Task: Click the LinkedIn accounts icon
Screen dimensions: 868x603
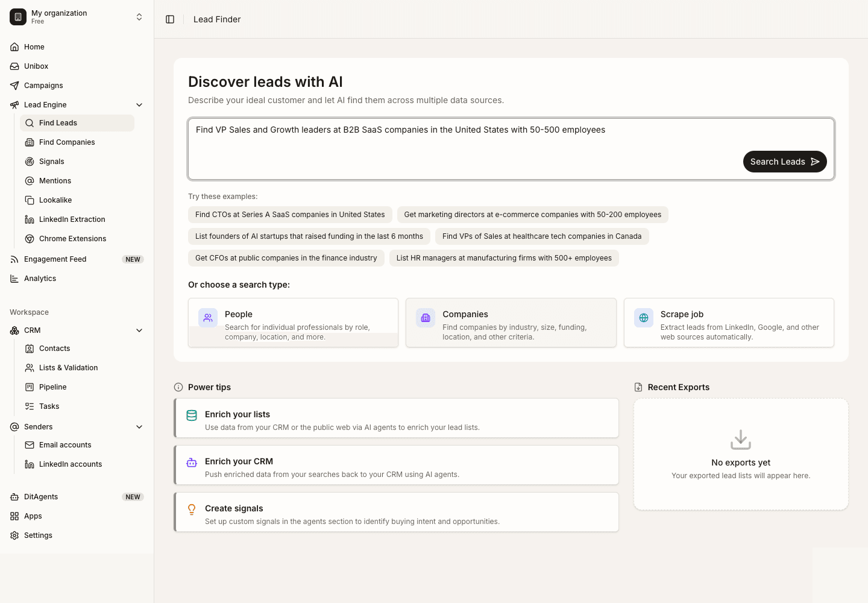Action: (30, 464)
